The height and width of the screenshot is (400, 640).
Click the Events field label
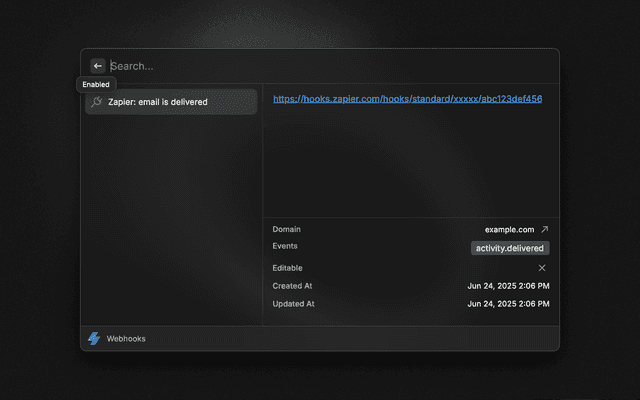(x=285, y=246)
